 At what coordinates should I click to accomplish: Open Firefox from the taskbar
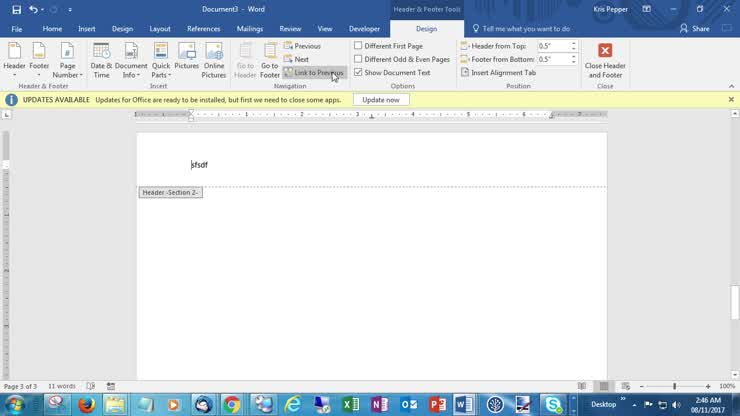[x=86, y=405]
